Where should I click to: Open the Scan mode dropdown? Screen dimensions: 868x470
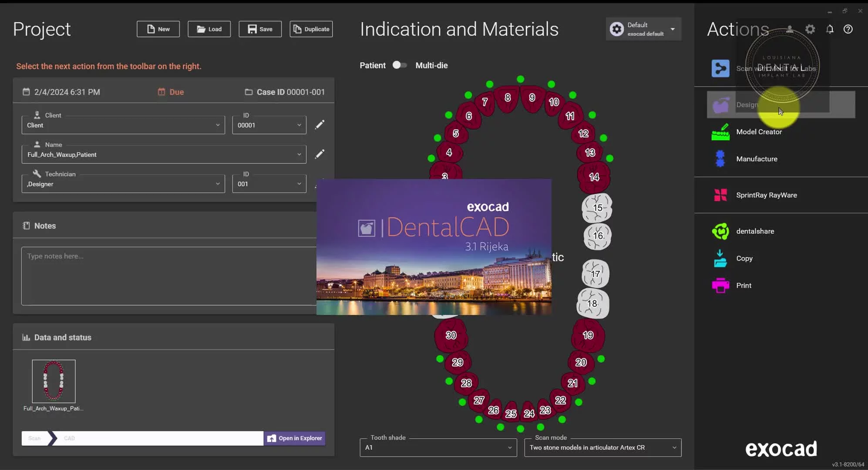[602, 447]
